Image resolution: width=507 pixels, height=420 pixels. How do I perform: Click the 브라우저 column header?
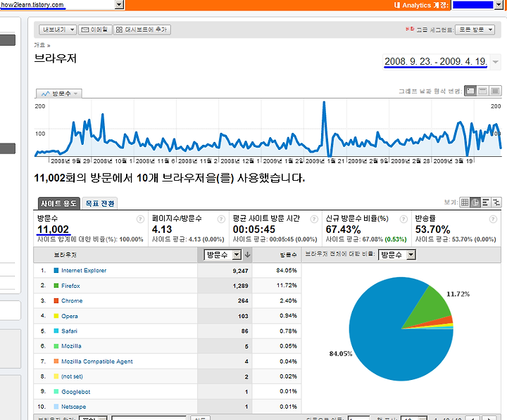[65, 255]
